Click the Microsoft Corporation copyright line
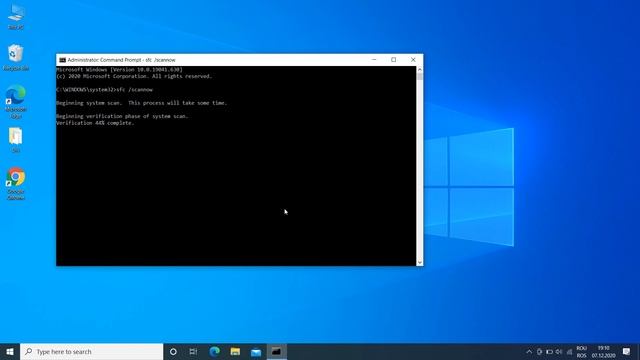 click(x=134, y=76)
